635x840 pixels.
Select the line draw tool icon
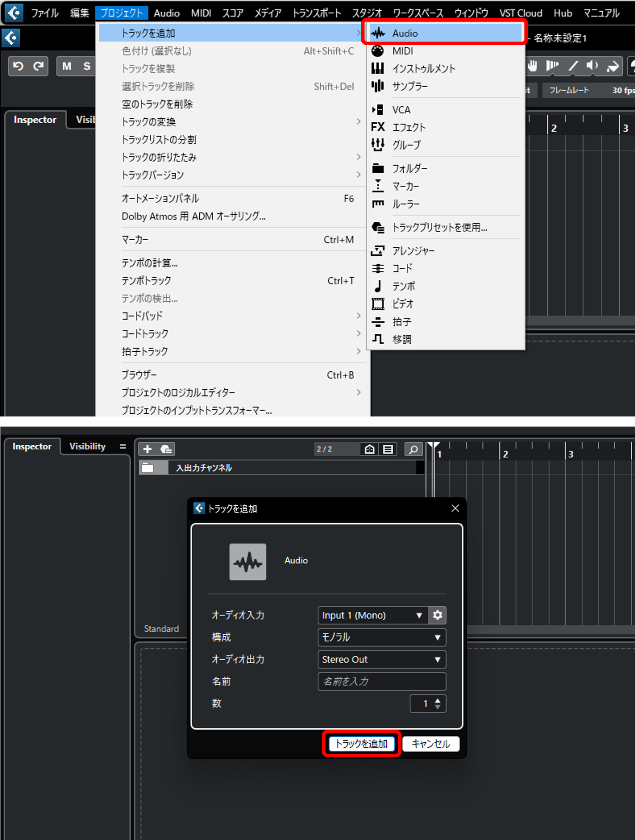573,66
